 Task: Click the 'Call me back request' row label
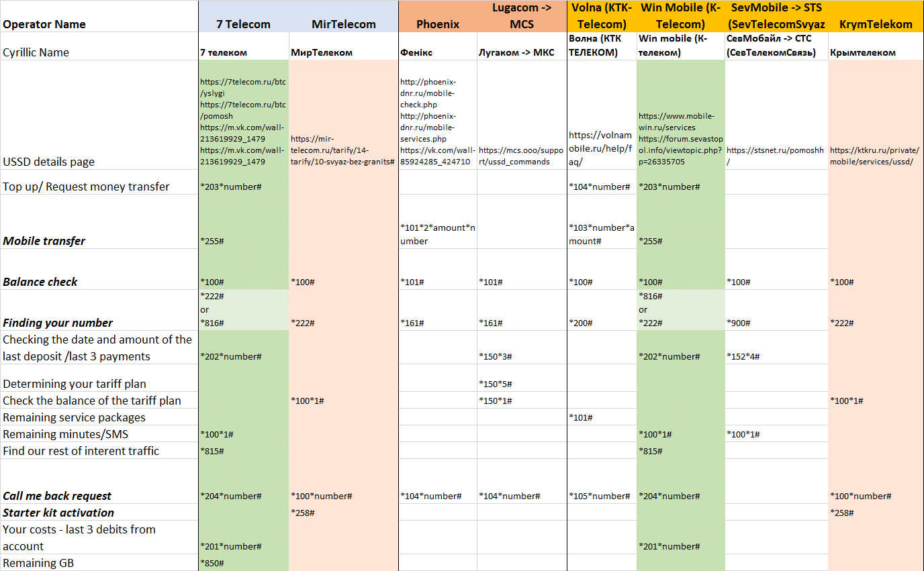(99, 482)
